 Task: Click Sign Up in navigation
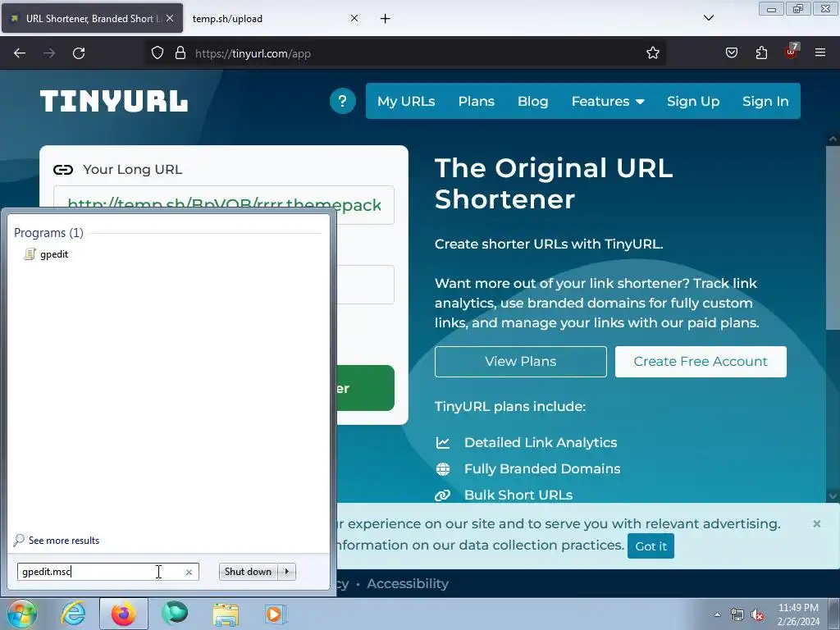coord(692,101)
